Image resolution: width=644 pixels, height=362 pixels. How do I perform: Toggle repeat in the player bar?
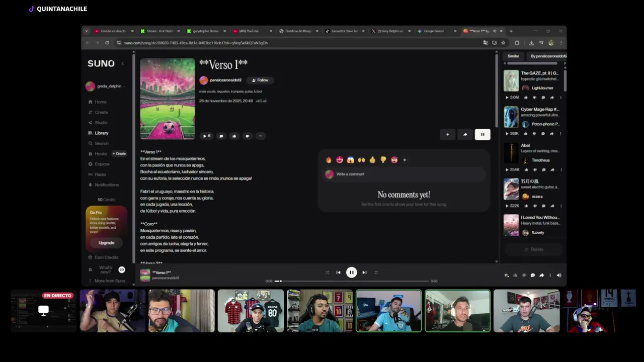pyautogui.click(x=376, y=273)
